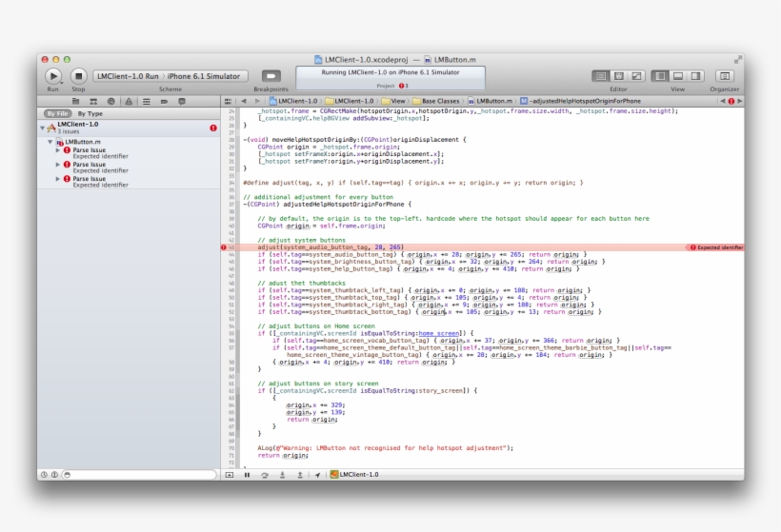Stop the running app
The image size is (781, 532).
pyautogui.click(x=78, y=76)
